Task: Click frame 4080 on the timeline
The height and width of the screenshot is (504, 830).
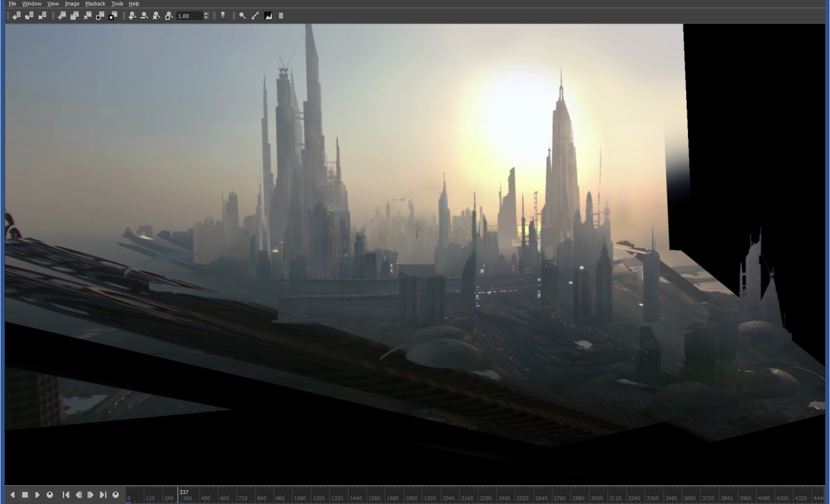Action: click(764, 498)
